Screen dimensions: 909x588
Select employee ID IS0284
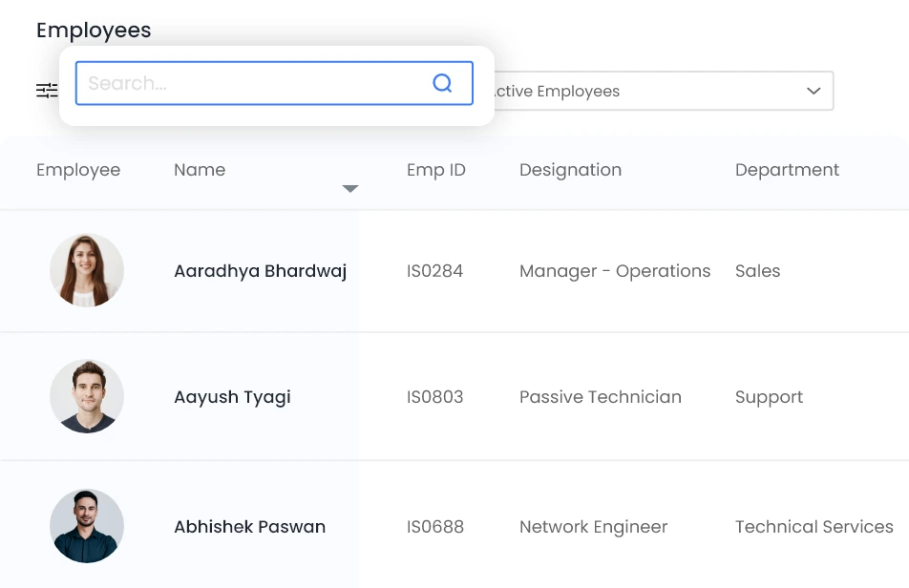point(434,271)
